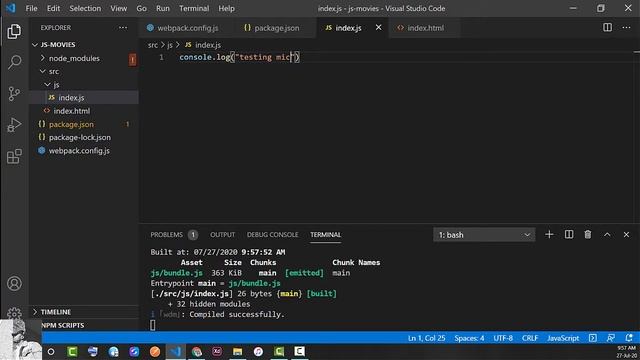Click CRLF end-of-line selector
This screenshot has height=360, width=640.
(x=530, y=338)
